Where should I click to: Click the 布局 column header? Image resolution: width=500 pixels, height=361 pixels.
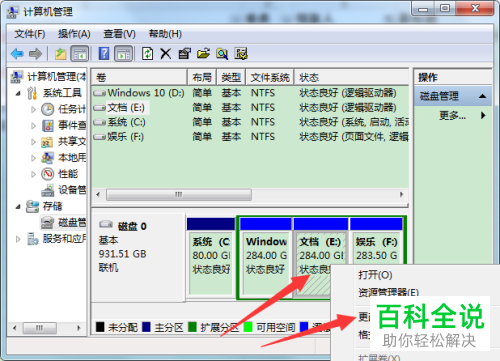pos(202,77)
